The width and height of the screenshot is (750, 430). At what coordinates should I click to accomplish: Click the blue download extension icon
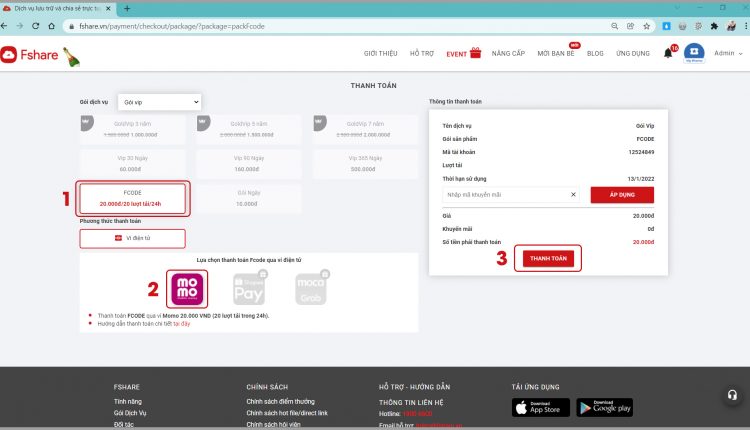click(x=666, y=26)
